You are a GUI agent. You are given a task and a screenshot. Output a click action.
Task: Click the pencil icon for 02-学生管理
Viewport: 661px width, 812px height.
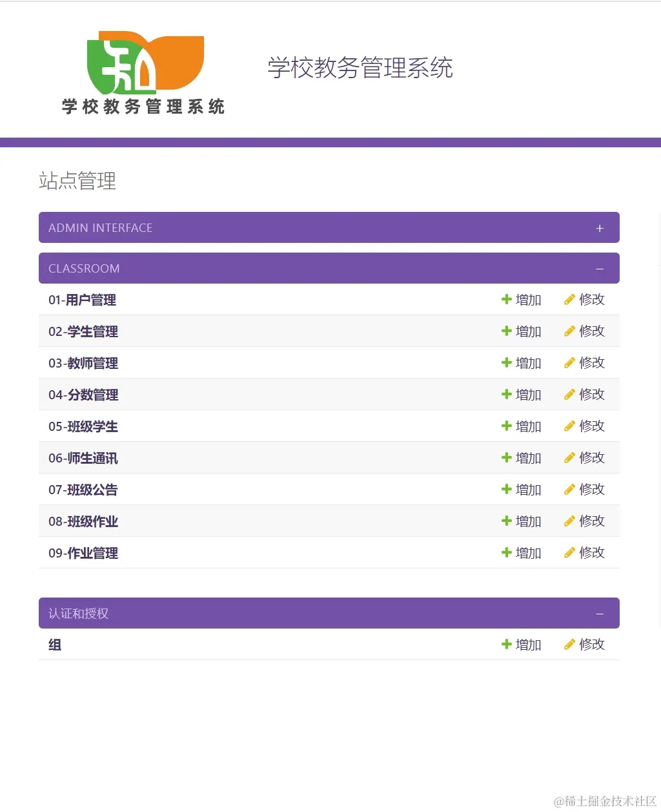click(x=569, y=331)
